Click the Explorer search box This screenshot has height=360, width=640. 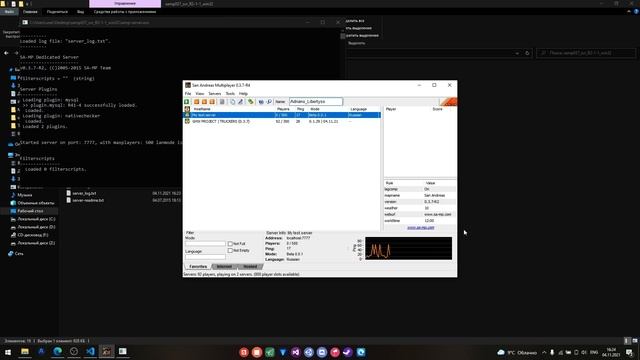pyautogui.click(x=586, y=53)
